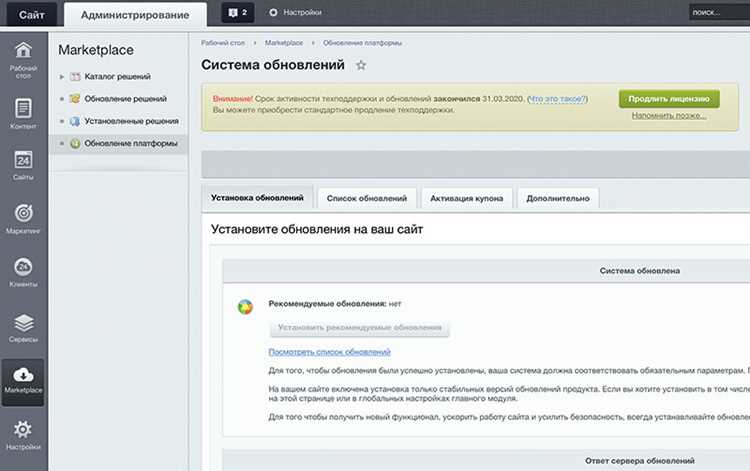The image size is (750, 471).
Task: Open the Маркетинг target icon
Action: point(23,213)
